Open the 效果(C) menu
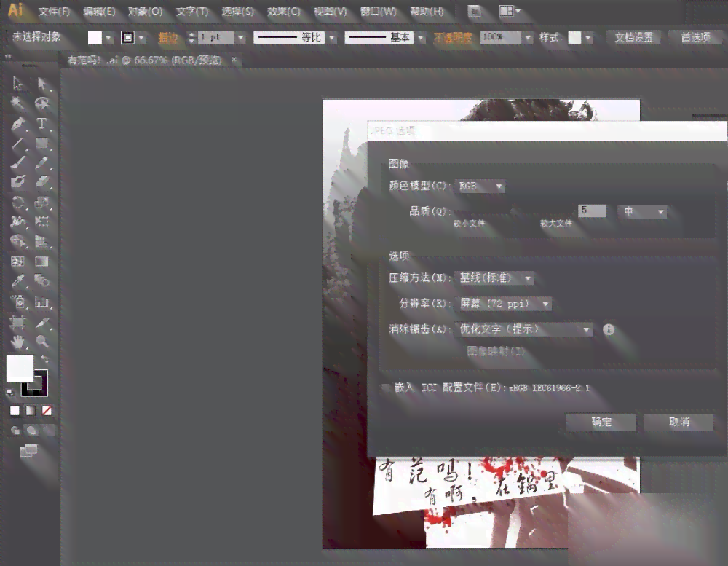This screenshot has height=566, width=728. (x=284, y=12)
